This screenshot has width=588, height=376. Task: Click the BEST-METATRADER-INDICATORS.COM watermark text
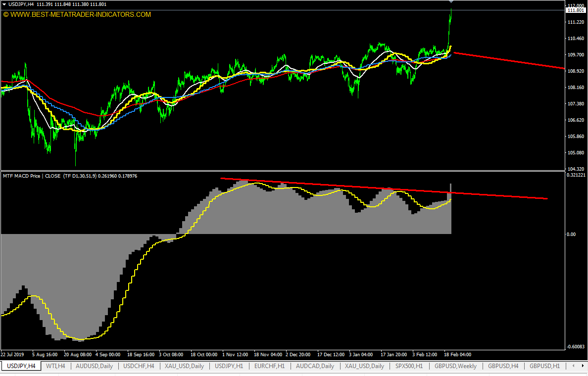(x=77, y=14)
